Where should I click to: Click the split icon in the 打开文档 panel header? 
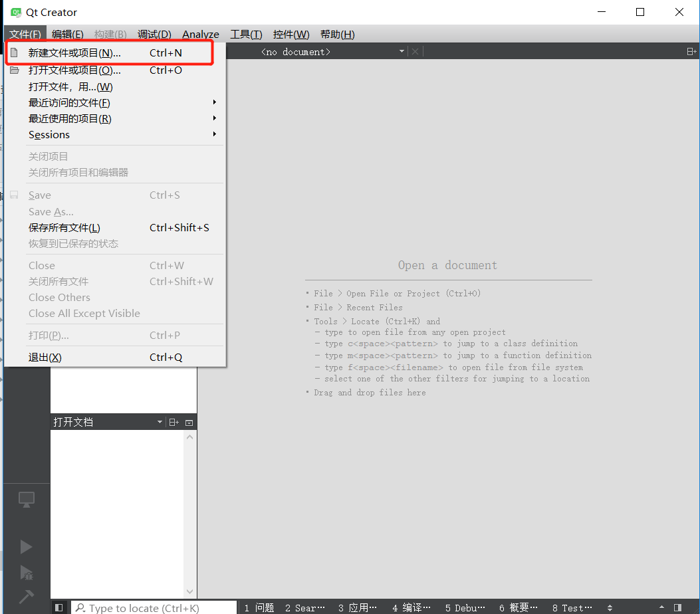[x=174, y=422]
